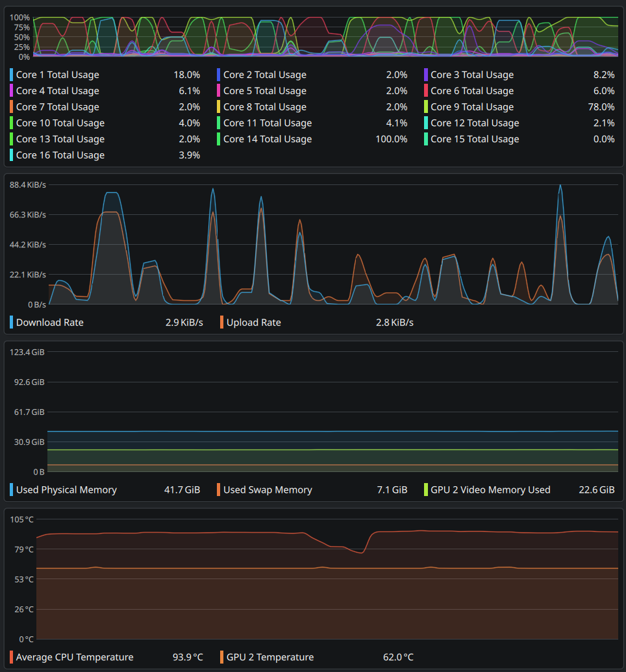The height and width of the screenshot is (672, 626).
Task: Select the Core 9 Total Usage label
Action: click(x=472, y=106)
